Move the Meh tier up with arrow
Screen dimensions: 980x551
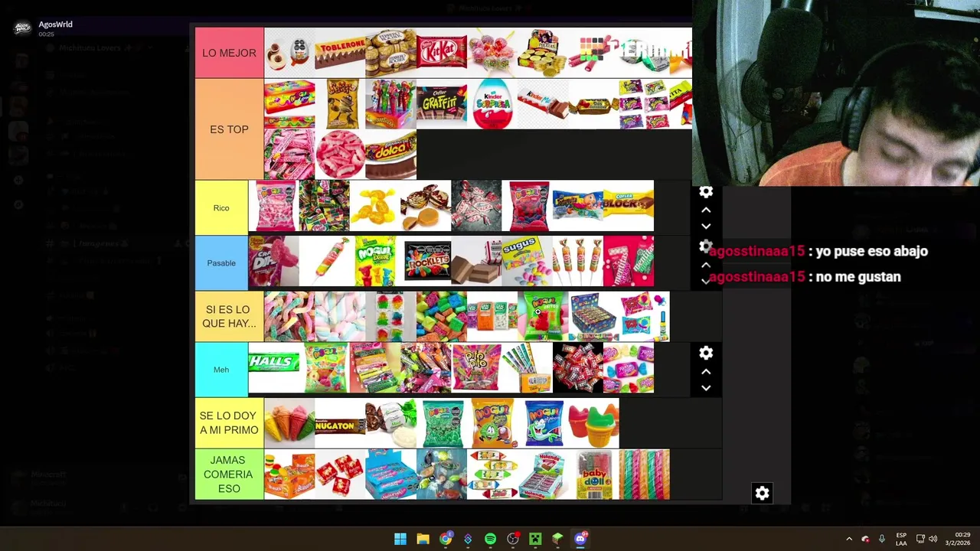pyautogui.click(x=706, y=371)
